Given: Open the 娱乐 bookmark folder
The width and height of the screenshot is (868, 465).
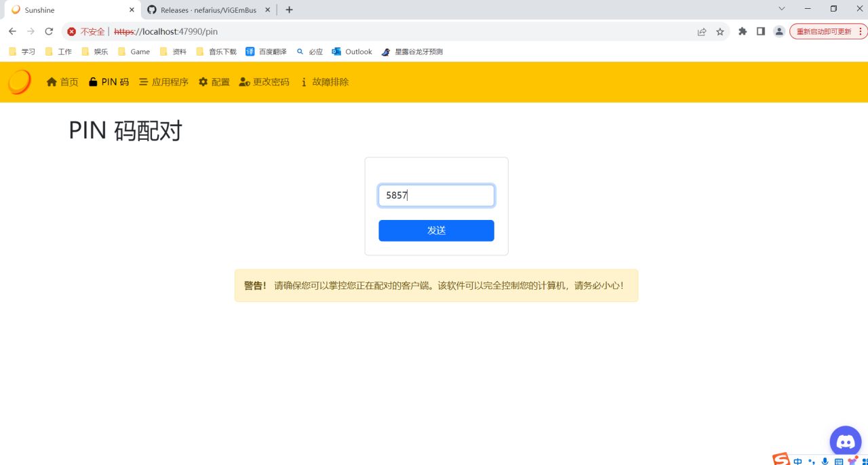Looking at the screenshot, I should tap(95, 52).
